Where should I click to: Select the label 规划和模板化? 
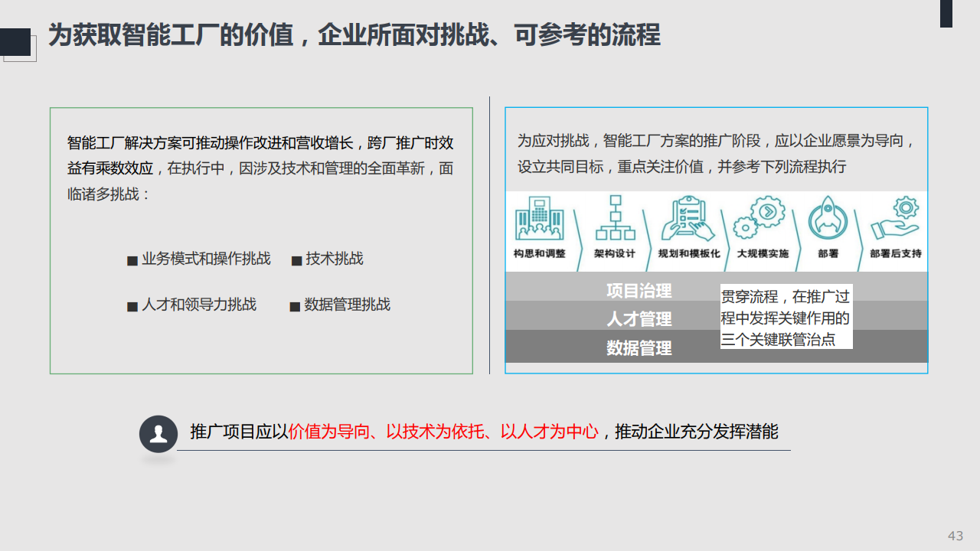[x=689, y=253]
